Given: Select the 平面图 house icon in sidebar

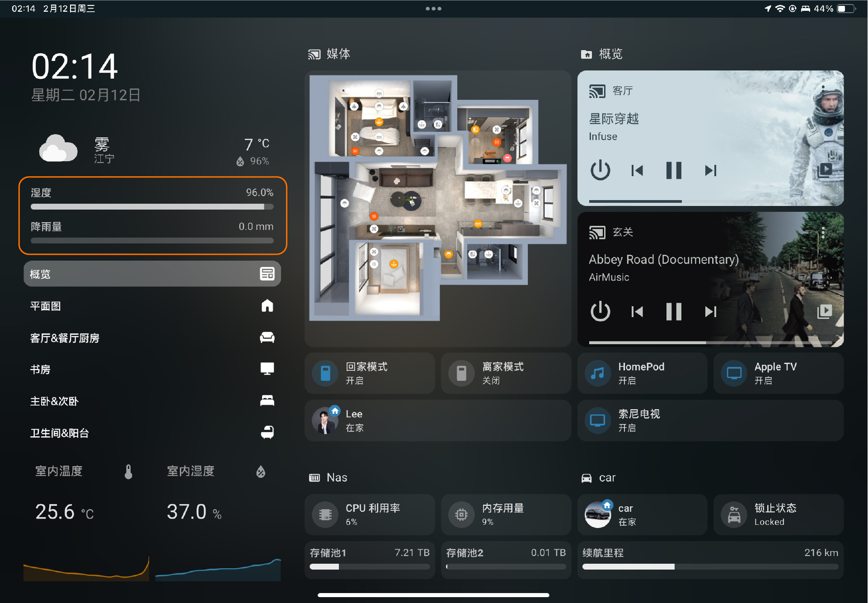Looking at the screenshot, I should click(x=267, y=305).
